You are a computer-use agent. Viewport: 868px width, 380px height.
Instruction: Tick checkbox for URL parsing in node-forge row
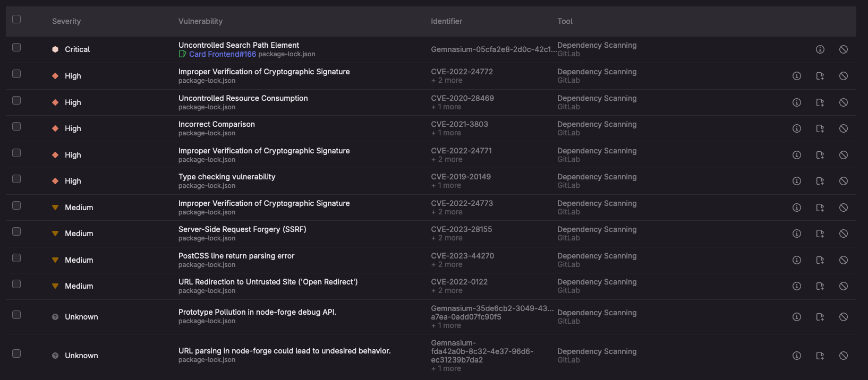pyautogui.click(x=16, y=353)
